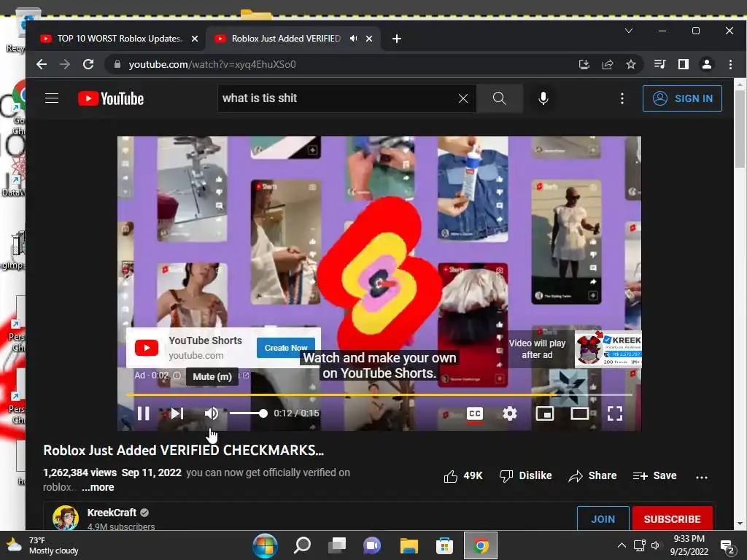The height and width of the screenshot is (560, 747).
Task: Share the video
Action: pos(592,475)
